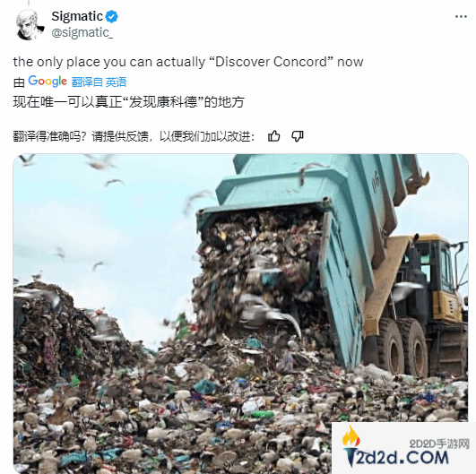Click the blue verified badge next to Sigmatic
Image resolution: width=476 pixels, height=474 pixels.
pos(112,17)
